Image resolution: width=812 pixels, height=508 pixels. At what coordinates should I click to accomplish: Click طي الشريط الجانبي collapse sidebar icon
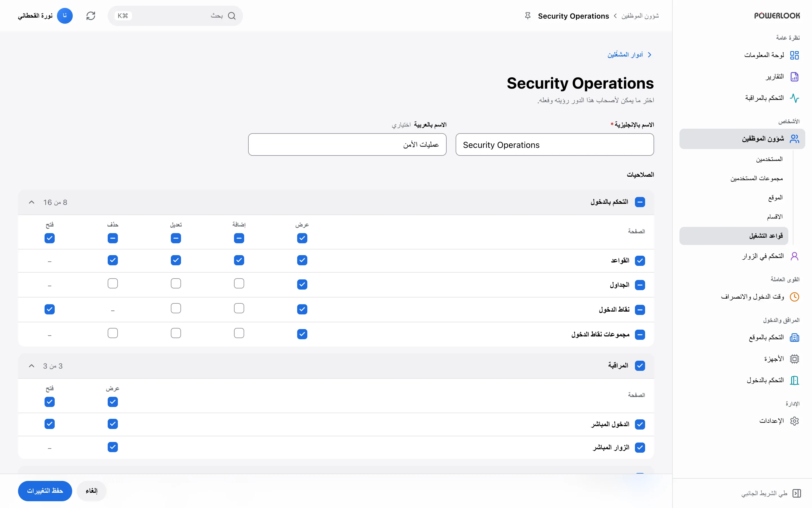click(796, 493)
